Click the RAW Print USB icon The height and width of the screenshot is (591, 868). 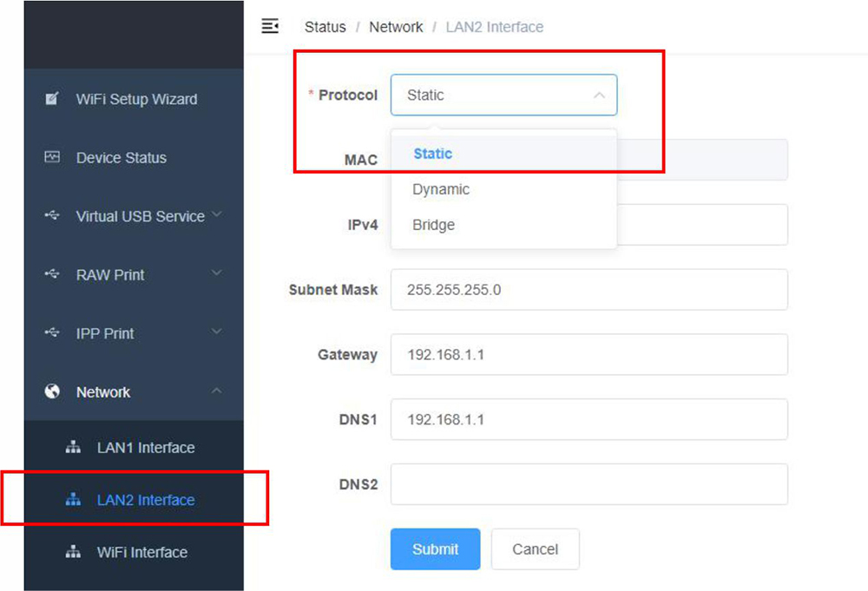[x=52, y=275]
